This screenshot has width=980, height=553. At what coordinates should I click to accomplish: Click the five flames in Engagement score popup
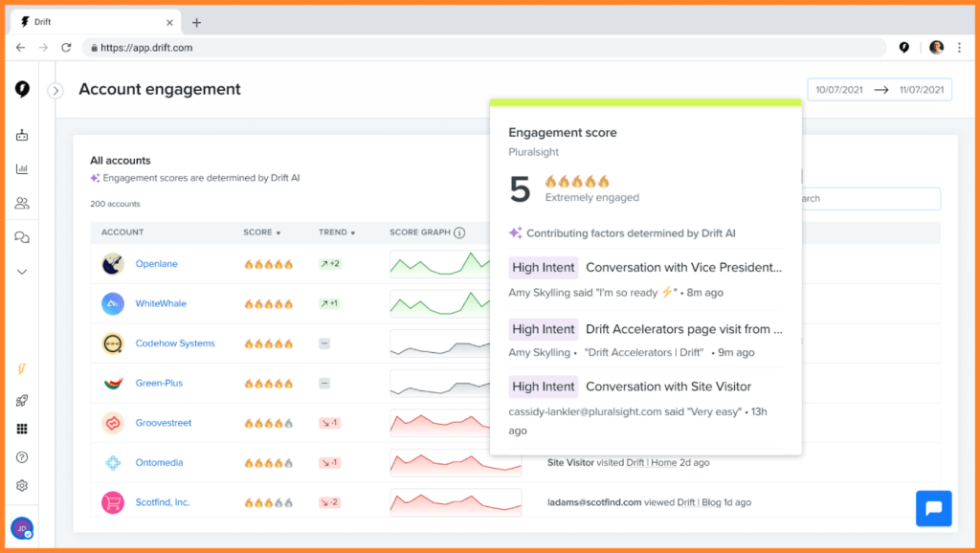coord(577,181)
